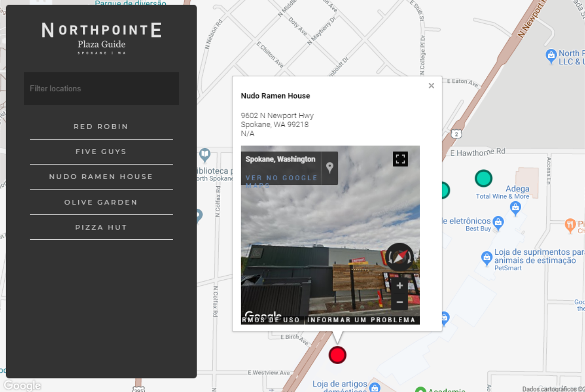Open the Ver no Google Maps link

pos(282,181)
